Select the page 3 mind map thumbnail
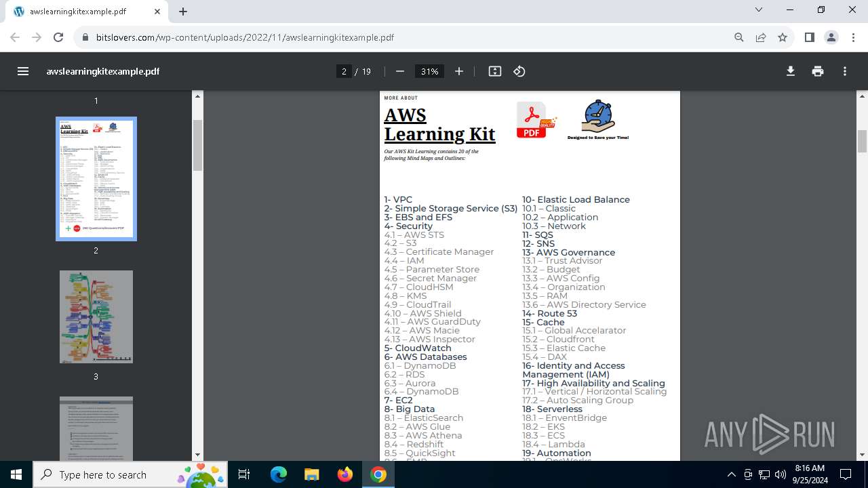Viewport: 868px width, 488px height. tap(96, 317)
